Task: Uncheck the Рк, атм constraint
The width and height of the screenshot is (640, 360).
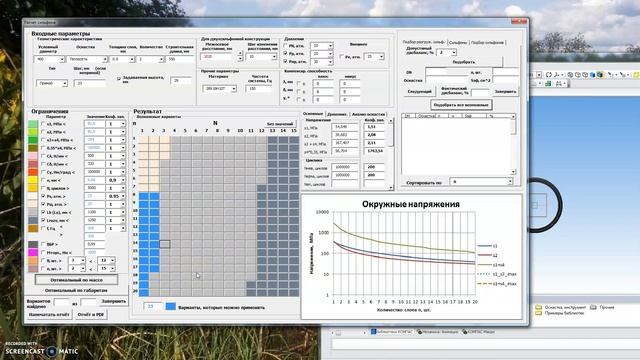Action: (43, 196)
